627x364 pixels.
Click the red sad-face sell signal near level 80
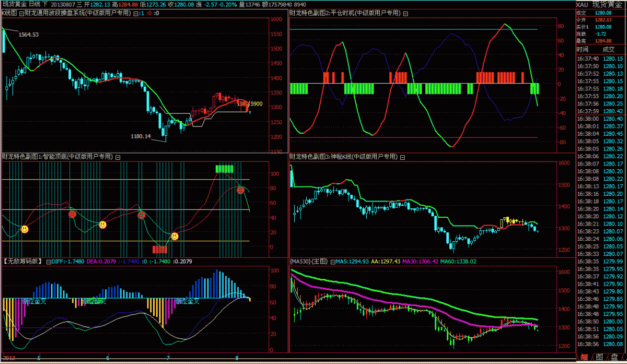click(x=240, y=190)
